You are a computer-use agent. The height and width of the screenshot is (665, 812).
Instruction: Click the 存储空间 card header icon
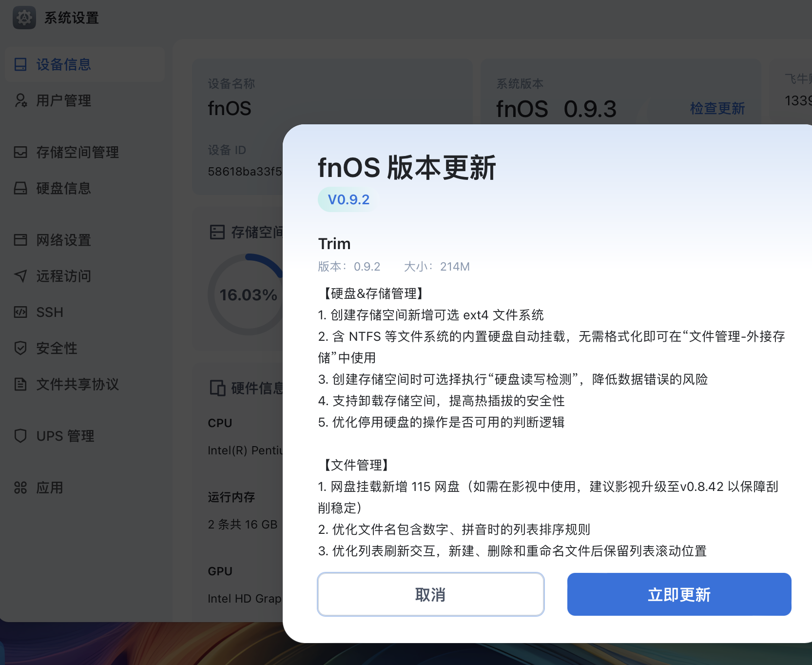point(217,232)
